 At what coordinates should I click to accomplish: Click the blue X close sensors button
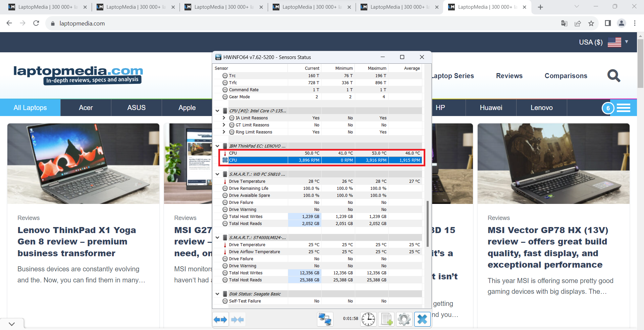click(x=422, y=319)
